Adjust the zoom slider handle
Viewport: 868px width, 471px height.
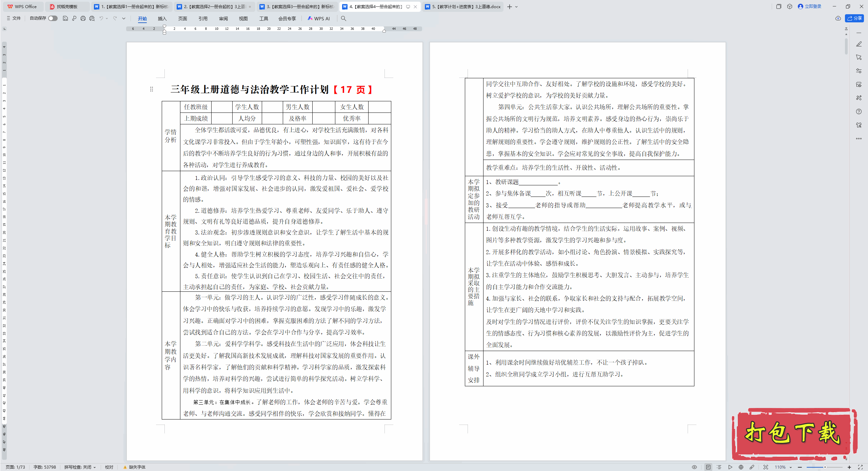(825, 467)
